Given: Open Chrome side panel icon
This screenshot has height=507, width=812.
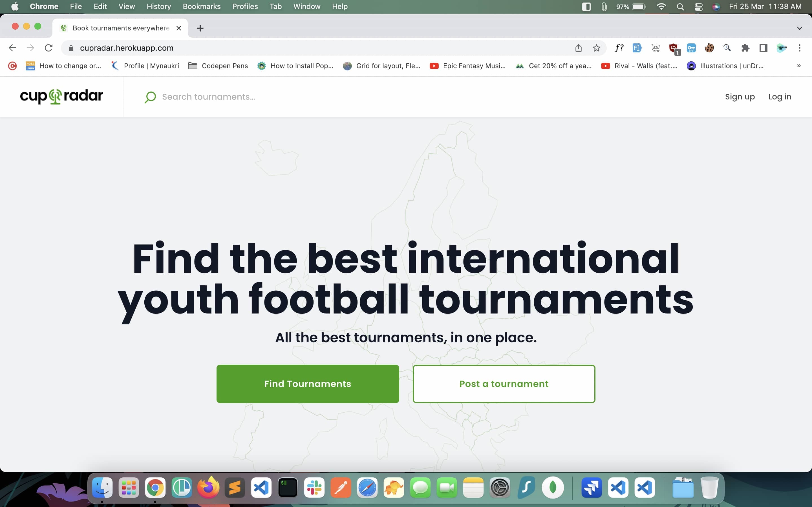Looking at the screenshot, I should pos(763,48).
